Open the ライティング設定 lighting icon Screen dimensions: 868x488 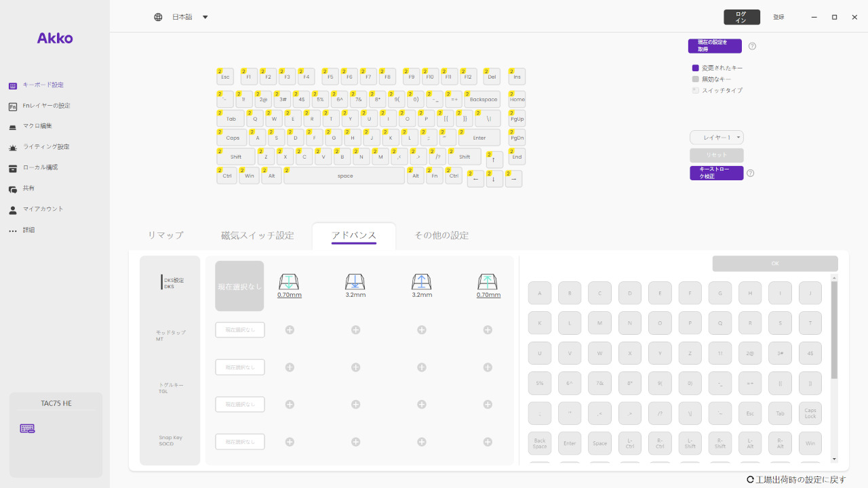(x=13, y=147)
